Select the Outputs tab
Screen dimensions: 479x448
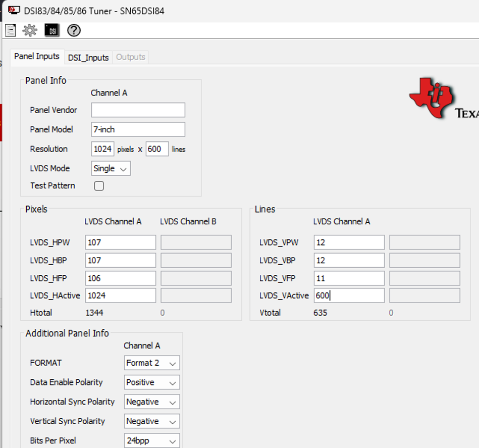(x=130, y=57)
